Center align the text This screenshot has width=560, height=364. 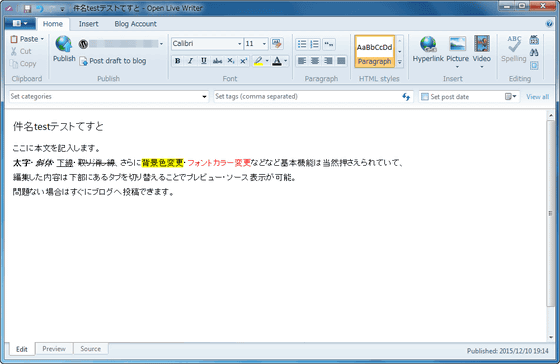pos(315,61)
